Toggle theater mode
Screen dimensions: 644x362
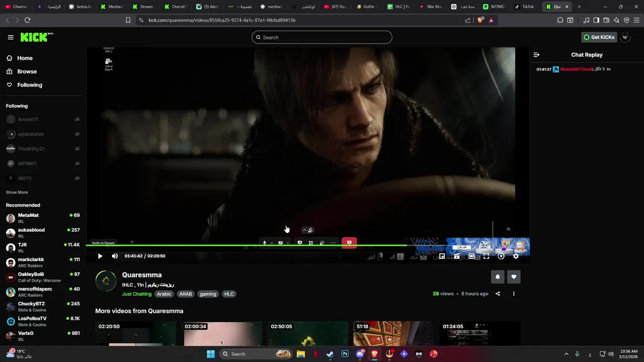click(471, 256)
